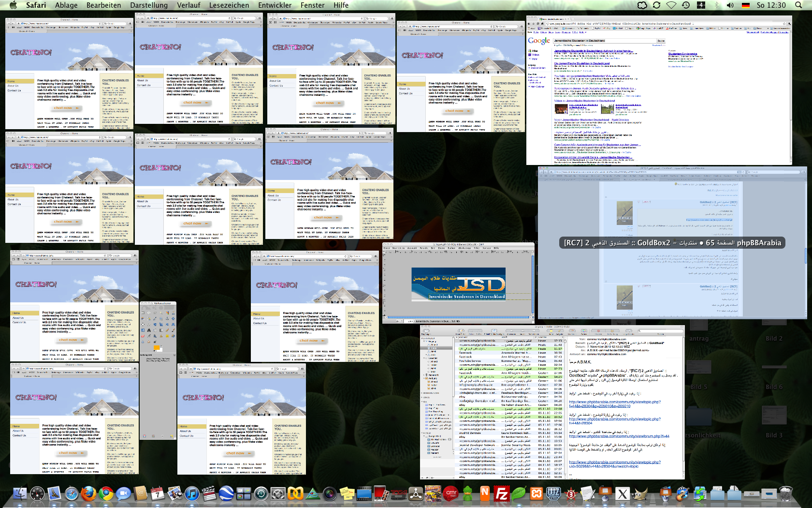Open the Wi-Fi status menu
The height and width of the screenshot is (508, 812).
pos(671,5)
